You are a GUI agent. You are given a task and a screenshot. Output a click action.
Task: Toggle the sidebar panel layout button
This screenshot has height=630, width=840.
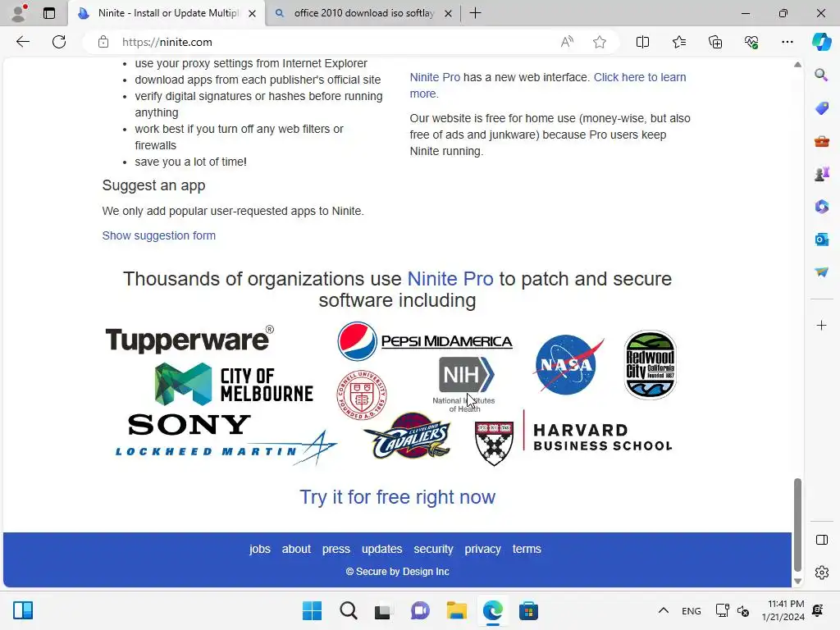click(x=821, y=540)
